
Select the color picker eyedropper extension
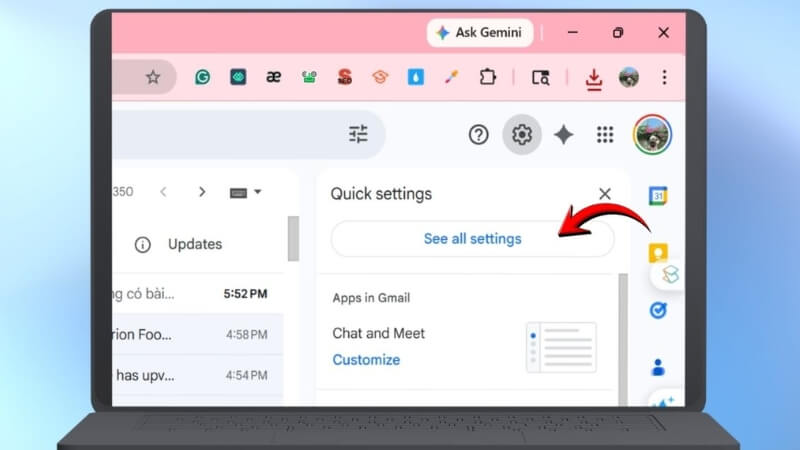pyautogui.click(x=451, y=77)
